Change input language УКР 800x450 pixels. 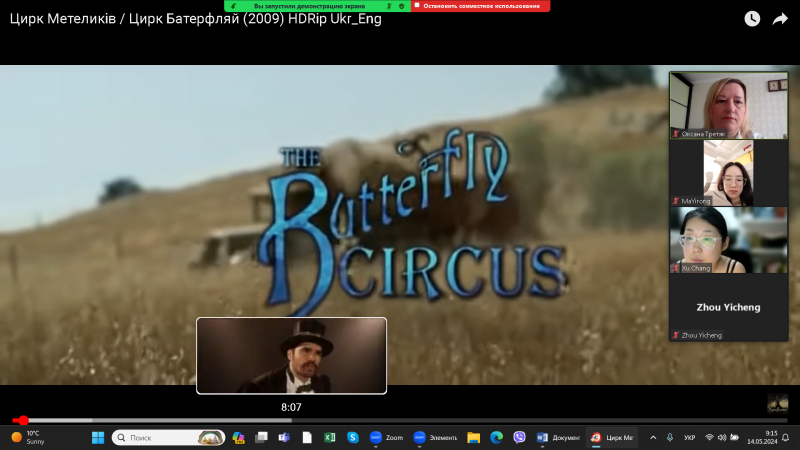tap(690, 438)
